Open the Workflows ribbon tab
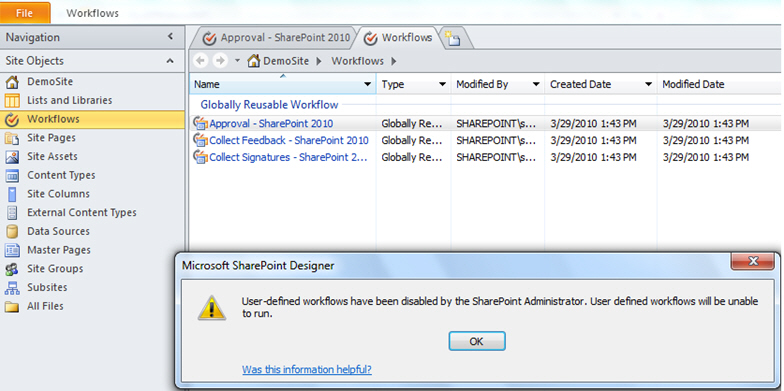 (92, 14)
